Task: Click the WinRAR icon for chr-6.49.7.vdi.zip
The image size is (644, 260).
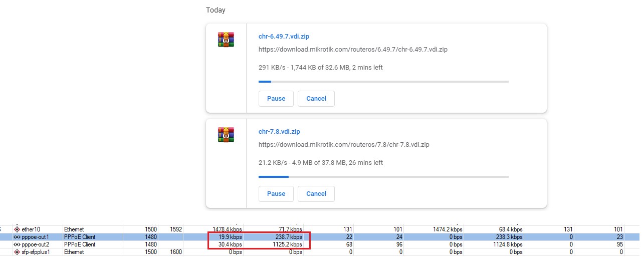Action: tap(226, 40)
